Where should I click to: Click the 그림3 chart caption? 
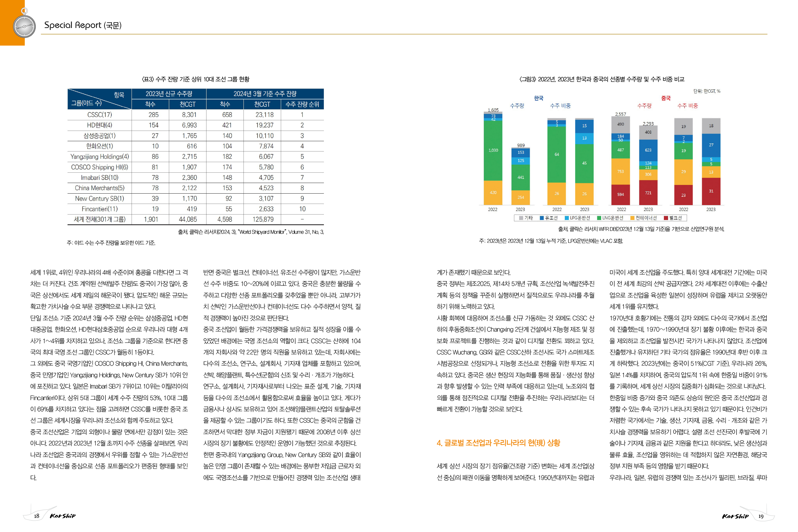[x=601, y=79]
